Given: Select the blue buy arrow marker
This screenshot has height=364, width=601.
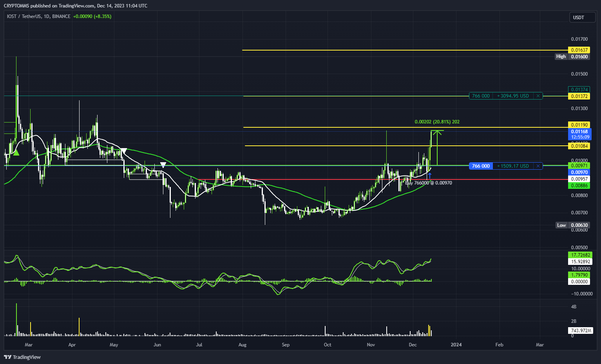Looking at the screenshot, I should pos(430,176).
